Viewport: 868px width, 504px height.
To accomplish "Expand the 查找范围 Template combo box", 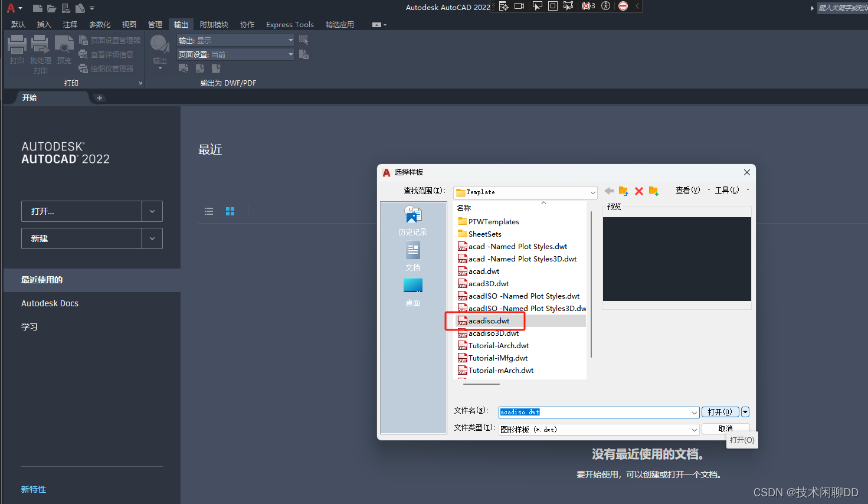I will (x=593, y=192).
